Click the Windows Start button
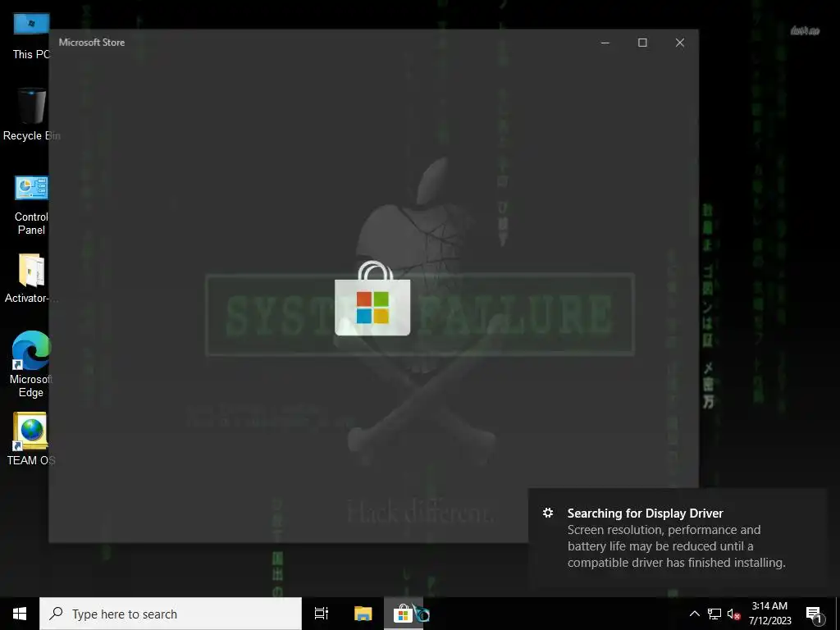 click(20, 614)
